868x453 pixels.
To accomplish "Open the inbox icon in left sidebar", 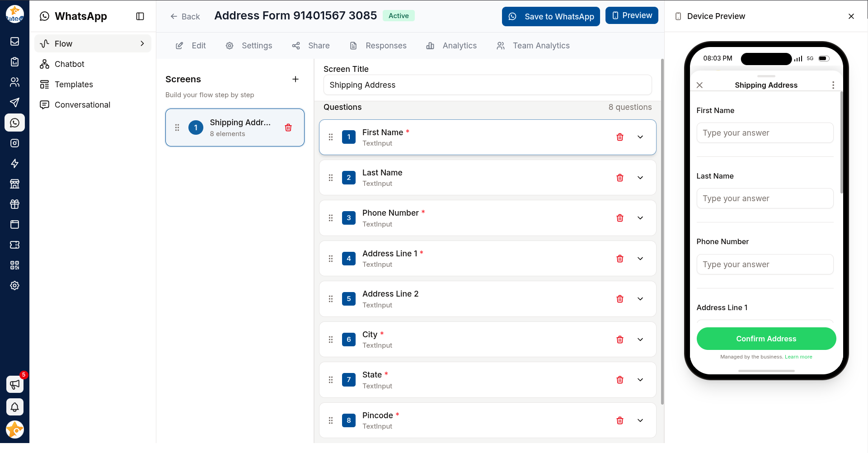I will [x=14, y=41].
